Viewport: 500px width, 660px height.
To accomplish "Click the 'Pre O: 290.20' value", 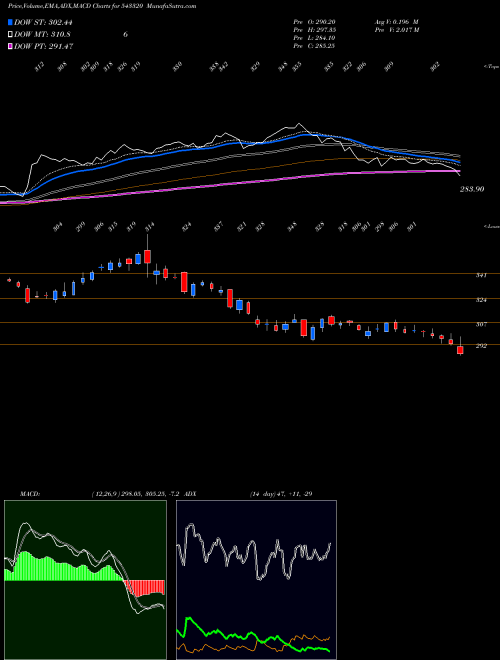I will [x=314, y=22].
